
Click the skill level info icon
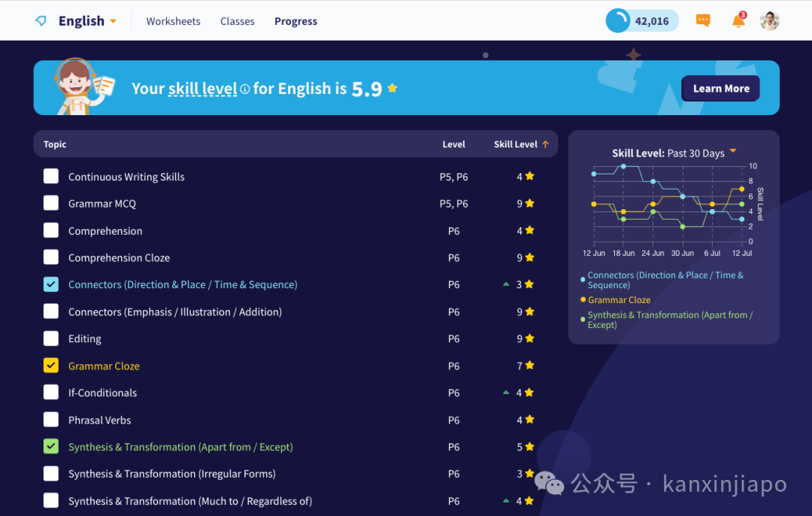coord(245,89)
